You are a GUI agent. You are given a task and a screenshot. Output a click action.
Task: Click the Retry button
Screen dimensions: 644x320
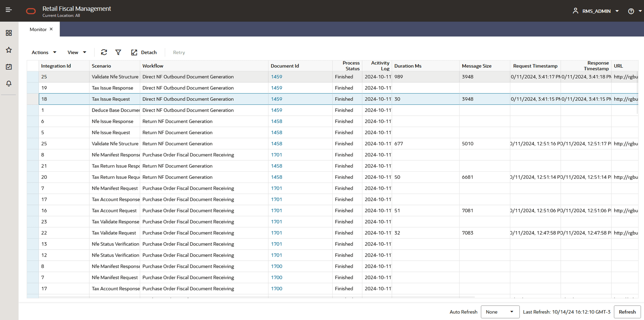179,52
